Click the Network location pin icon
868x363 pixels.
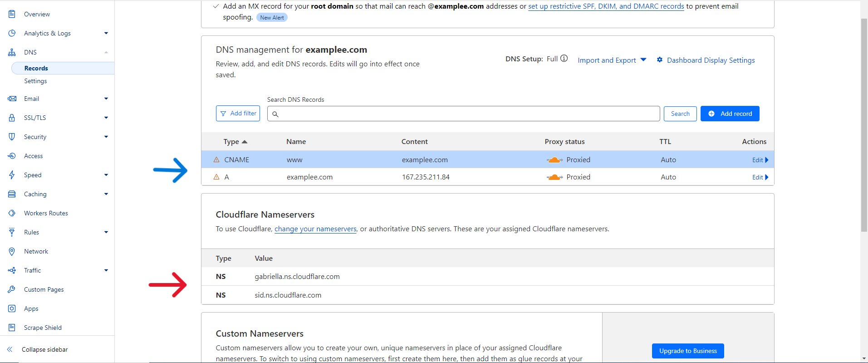click(12, 251)
